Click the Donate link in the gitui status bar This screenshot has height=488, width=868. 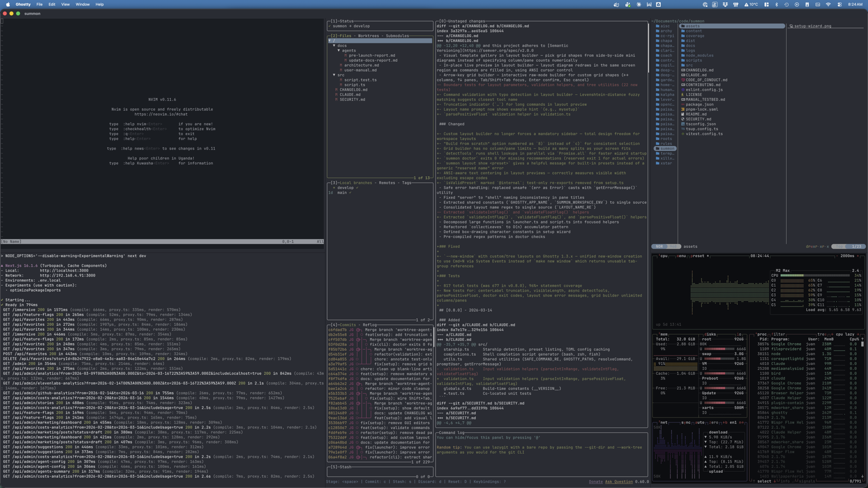[596, 481]
